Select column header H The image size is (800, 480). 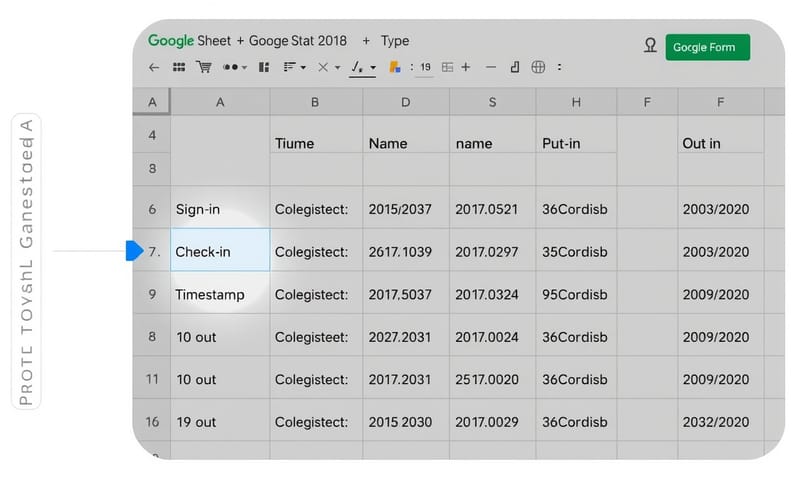coord(576,102)
